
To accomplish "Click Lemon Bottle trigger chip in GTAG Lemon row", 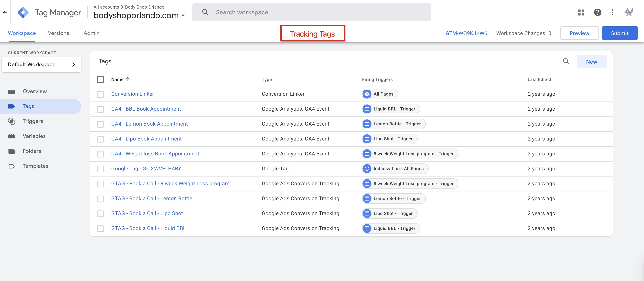I will click(394, 199).
